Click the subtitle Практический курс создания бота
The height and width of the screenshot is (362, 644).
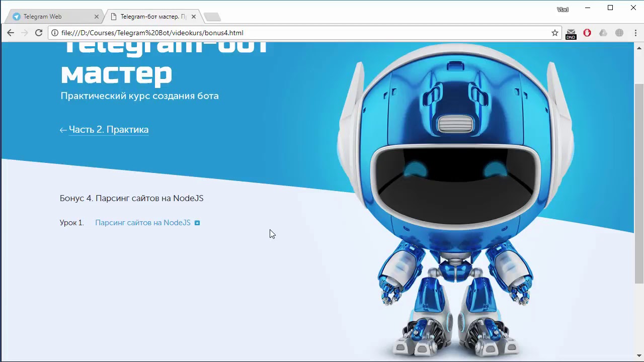tap(140, 96)
